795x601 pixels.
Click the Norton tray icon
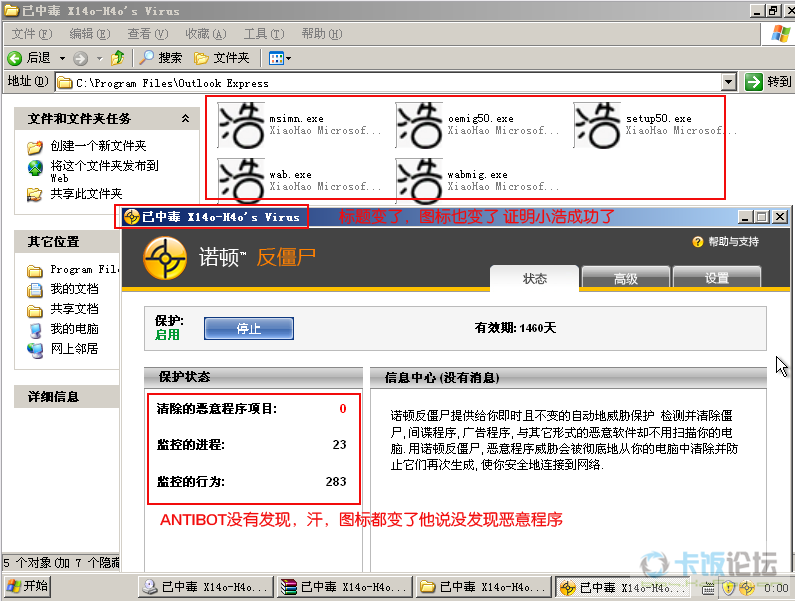[747, 588]
